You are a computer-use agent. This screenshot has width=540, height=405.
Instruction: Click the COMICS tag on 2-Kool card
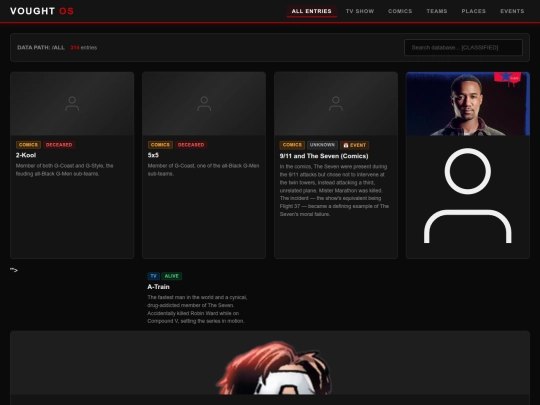[x=28, y=145]
